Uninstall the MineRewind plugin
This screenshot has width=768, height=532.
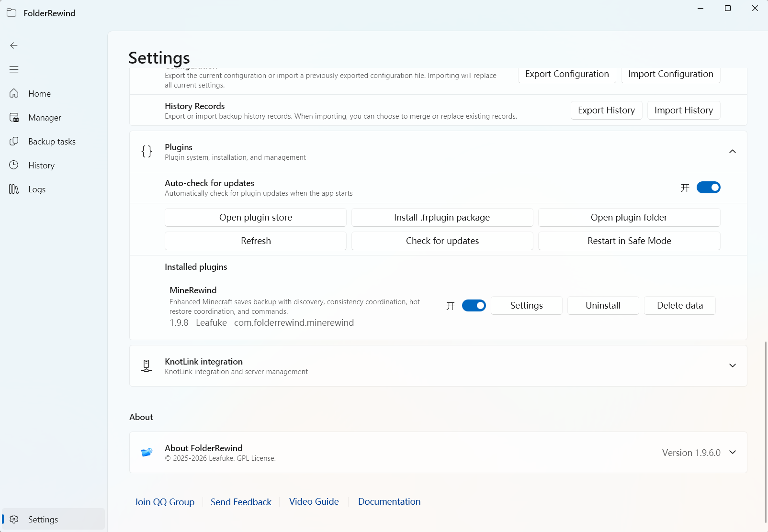[x=603, y=305]
